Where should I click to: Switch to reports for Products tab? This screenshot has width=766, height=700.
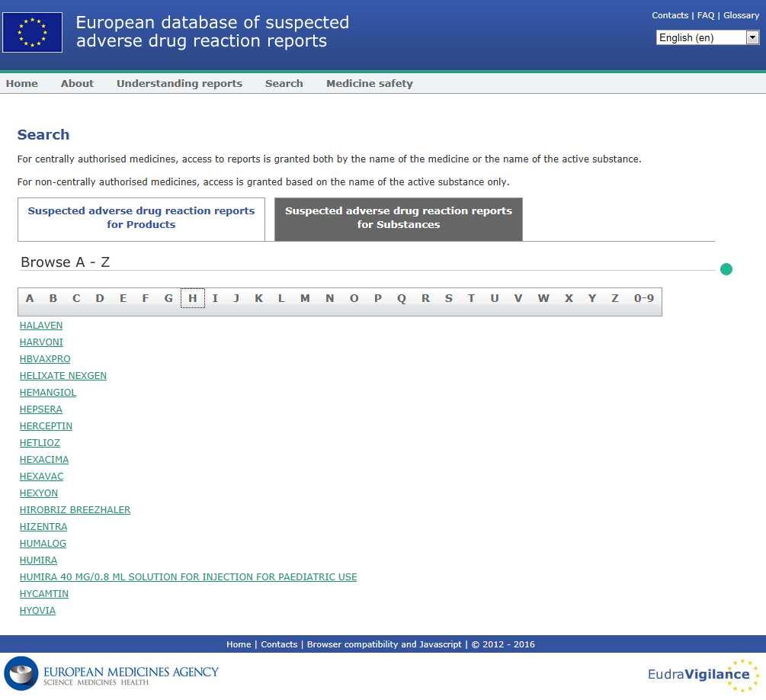click(x=141, y=220)
